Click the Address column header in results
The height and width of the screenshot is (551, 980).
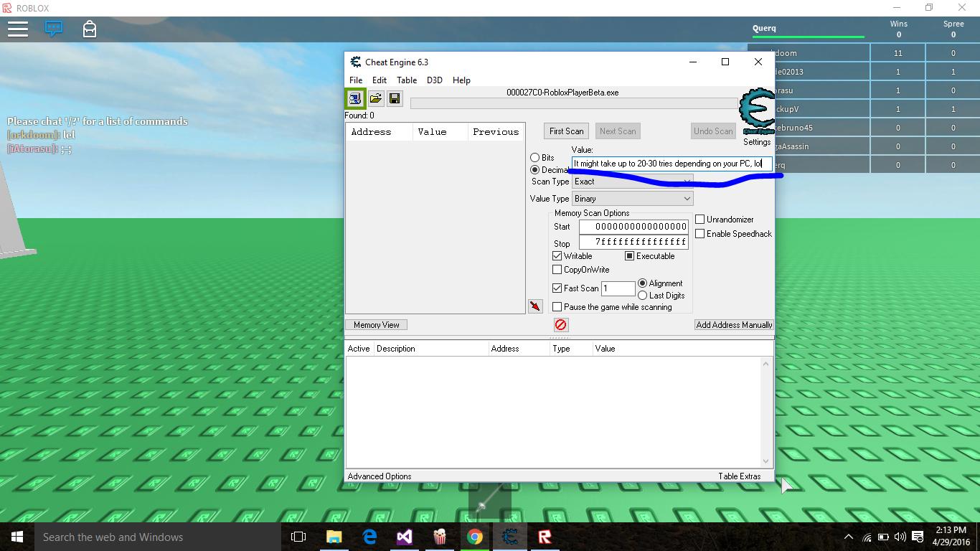click(x=380, y=132)
